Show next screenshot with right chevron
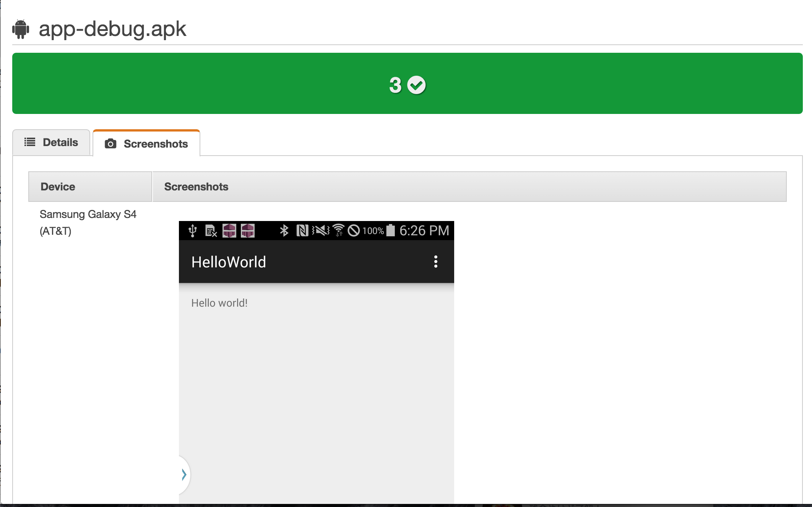The image size is (812, 507). coord(184,474)
